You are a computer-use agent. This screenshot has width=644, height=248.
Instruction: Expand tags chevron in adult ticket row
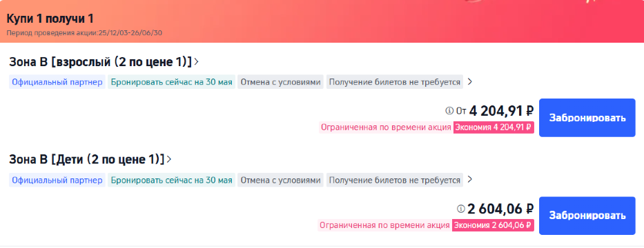point(470,81)
